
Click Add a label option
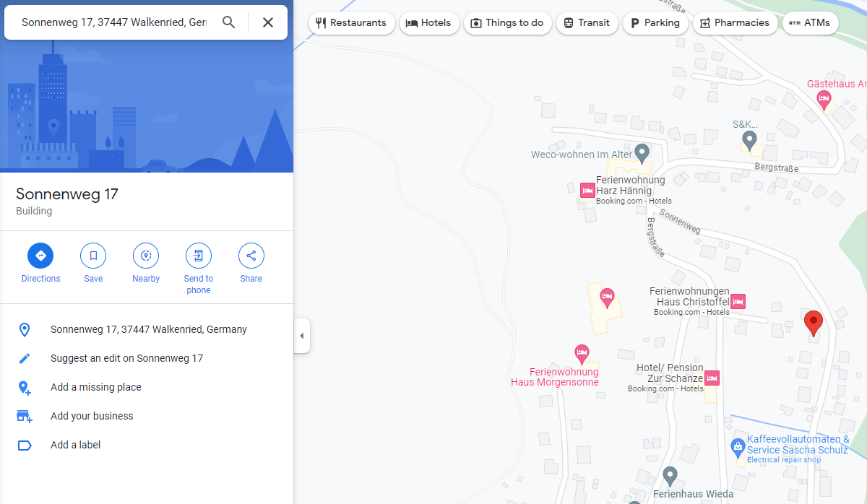pos(76,445)
